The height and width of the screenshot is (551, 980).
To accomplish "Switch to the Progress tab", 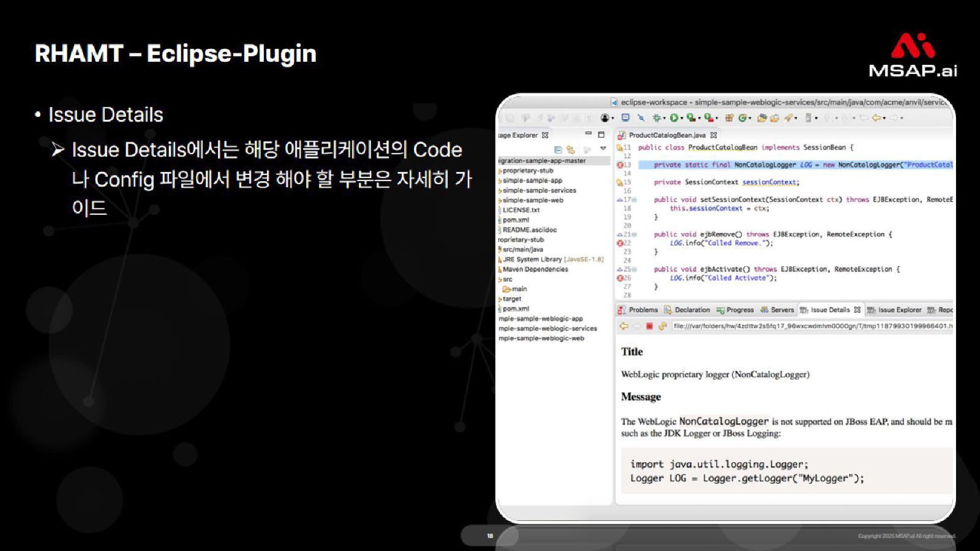I will click(x=735, y=310).
